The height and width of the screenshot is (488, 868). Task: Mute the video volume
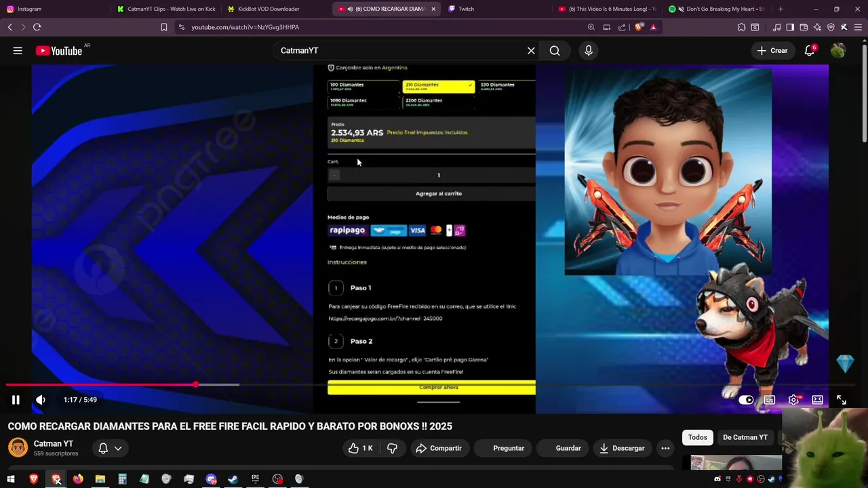pos(41,400)
